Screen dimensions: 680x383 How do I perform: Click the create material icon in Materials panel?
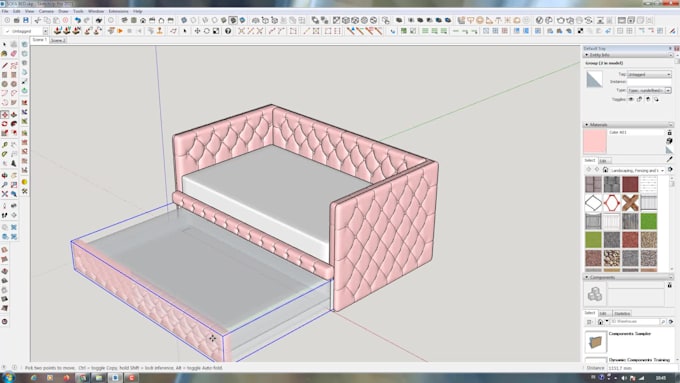click(669, 141)
